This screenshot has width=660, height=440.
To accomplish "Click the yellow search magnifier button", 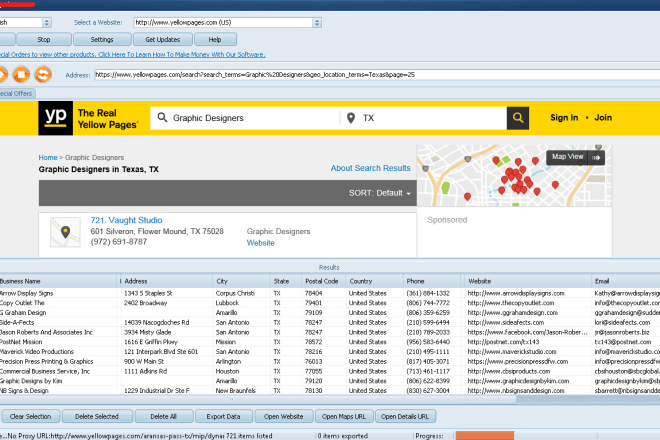I will coord(518,118).
